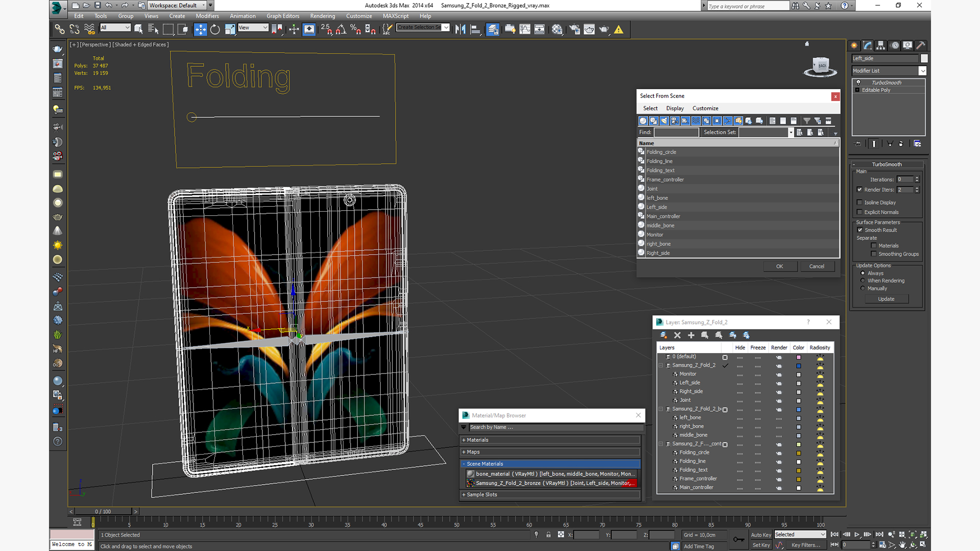
Task: Click the Key Filters button
Action: tap(805, 545)
